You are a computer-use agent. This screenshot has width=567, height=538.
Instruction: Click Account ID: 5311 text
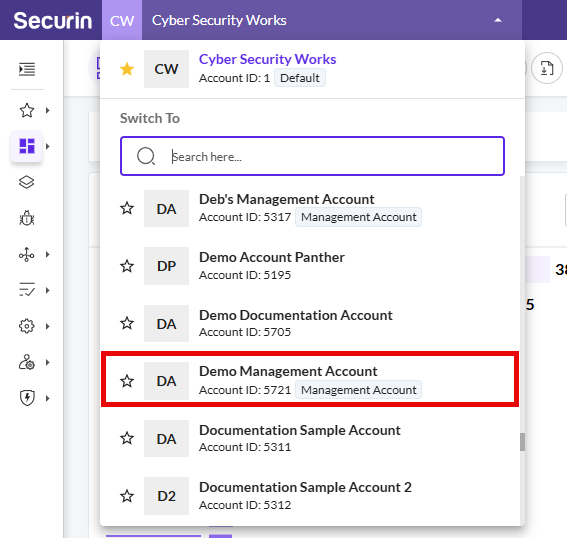(x=245, y=447)
